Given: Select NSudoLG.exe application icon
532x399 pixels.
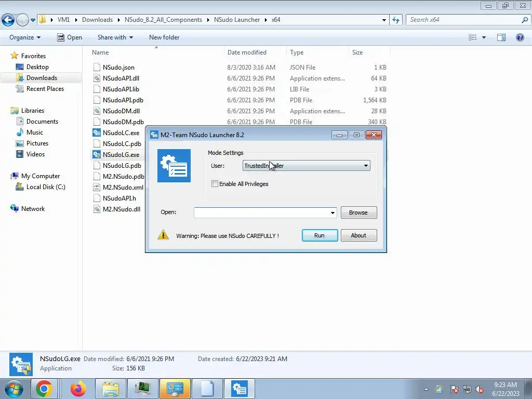Looking at the screenshot, I should coord(97,155).
